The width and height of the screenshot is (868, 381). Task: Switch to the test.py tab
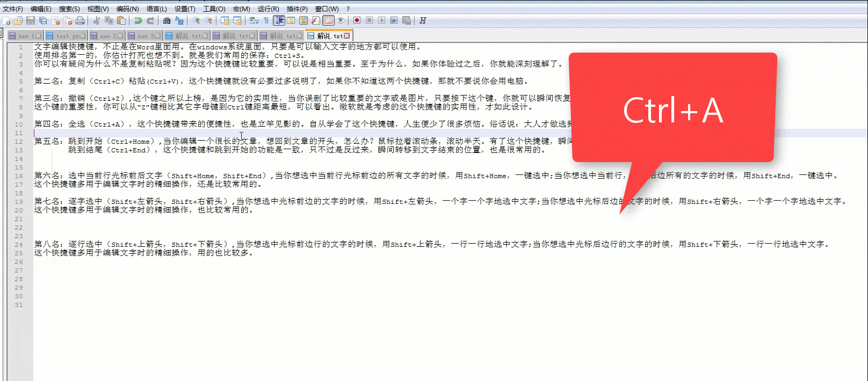[x=66, y=35]
